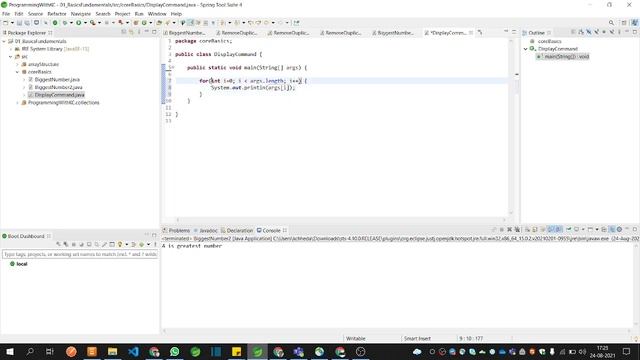640x360 pixels.
Task: Open WhatsApp from the taskbar
Action: pyautogui.click(x=175, y=351)
